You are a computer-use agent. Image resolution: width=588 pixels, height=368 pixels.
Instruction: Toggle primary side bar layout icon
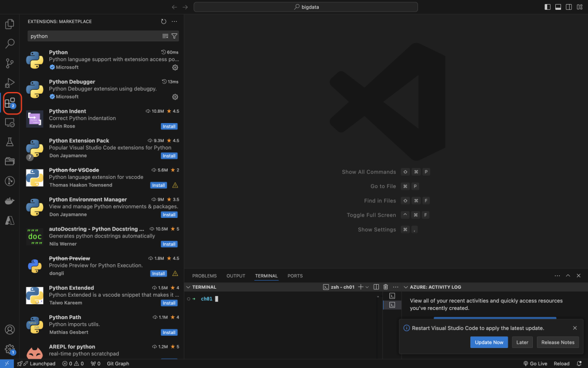coord(547,7)
